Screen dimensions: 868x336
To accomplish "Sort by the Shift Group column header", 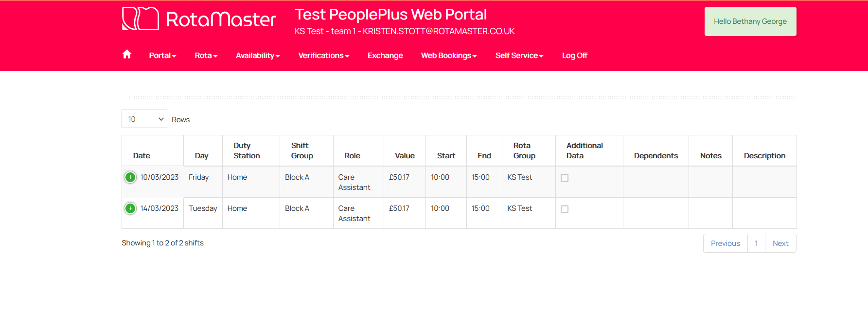I will click(306, 151).
